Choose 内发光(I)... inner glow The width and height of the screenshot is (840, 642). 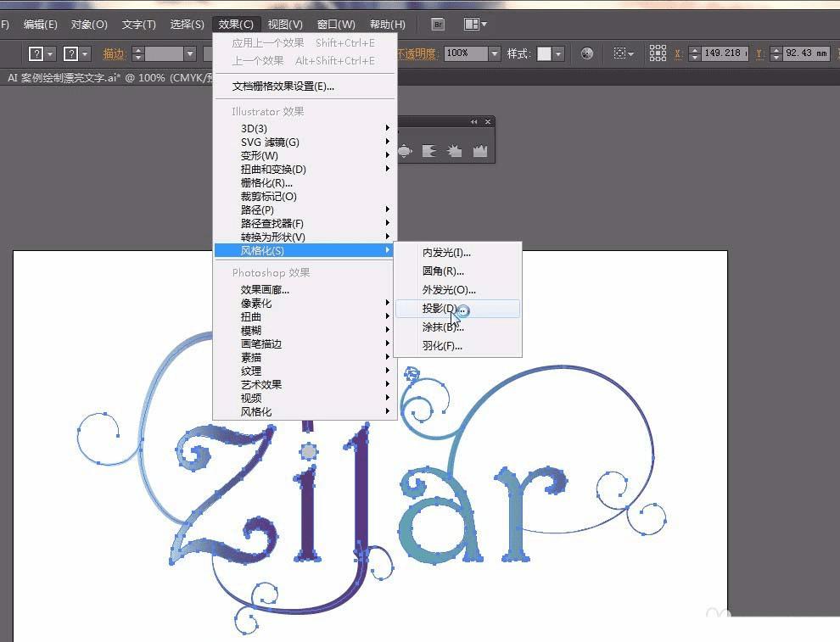pos(457,253)
